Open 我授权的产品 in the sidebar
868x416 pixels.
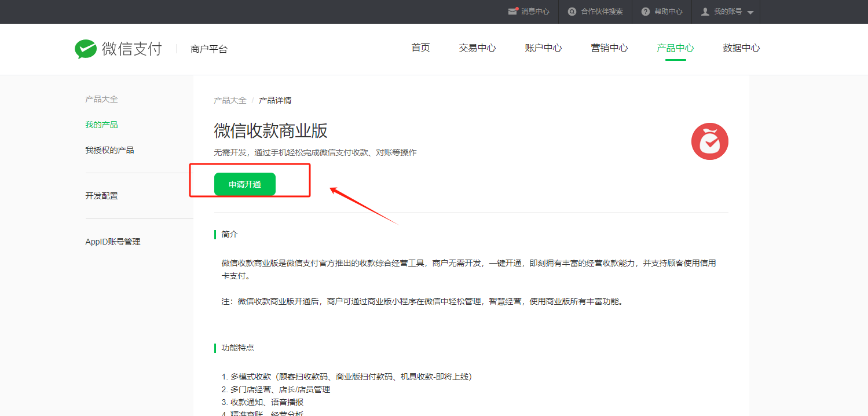coord(109,150)
